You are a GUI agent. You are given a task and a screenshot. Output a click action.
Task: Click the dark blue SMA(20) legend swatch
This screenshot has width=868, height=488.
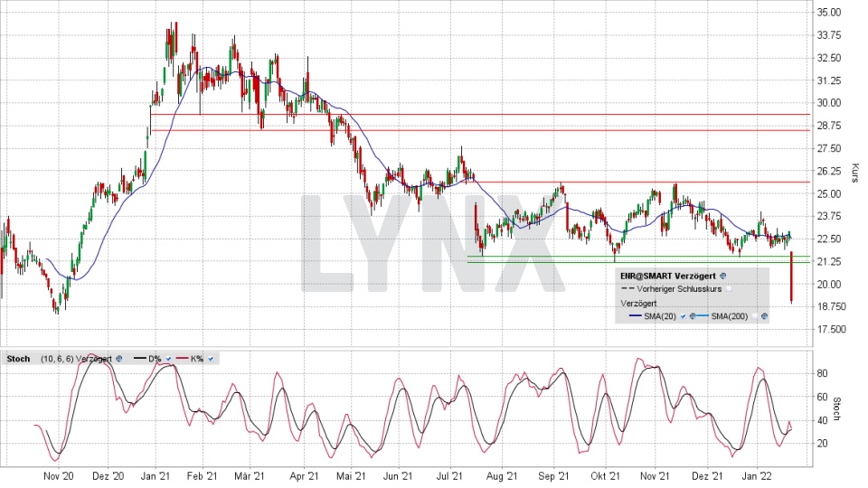pyautogui.click(x=633, y=316)
